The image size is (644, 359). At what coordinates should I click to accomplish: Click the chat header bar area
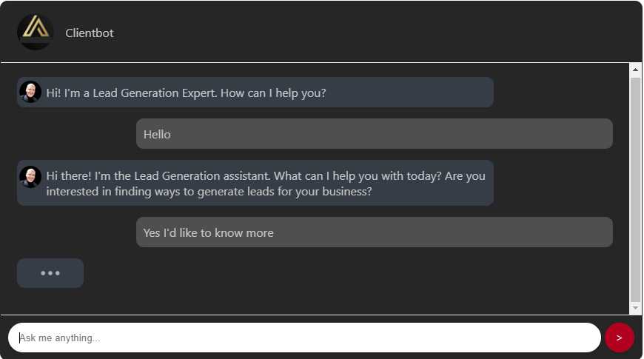pyautogui.click(x=321, y=32)
